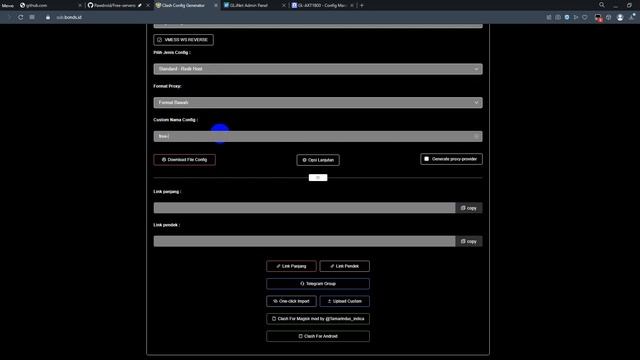Close the Free-servers GitHub tab
The height and width of the screenshot is (360, 640).
148,5
